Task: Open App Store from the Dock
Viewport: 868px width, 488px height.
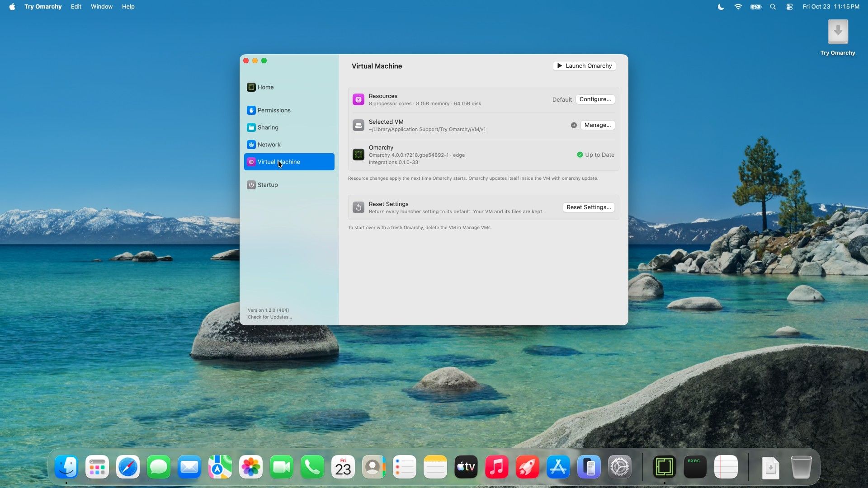Action: tap(558, 467)
